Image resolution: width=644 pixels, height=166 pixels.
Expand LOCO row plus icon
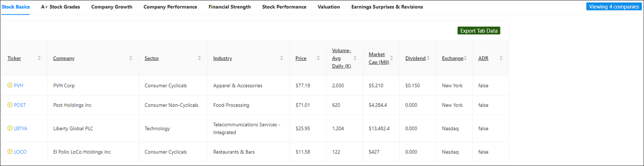pyautogui.click(x=10, y=152)
